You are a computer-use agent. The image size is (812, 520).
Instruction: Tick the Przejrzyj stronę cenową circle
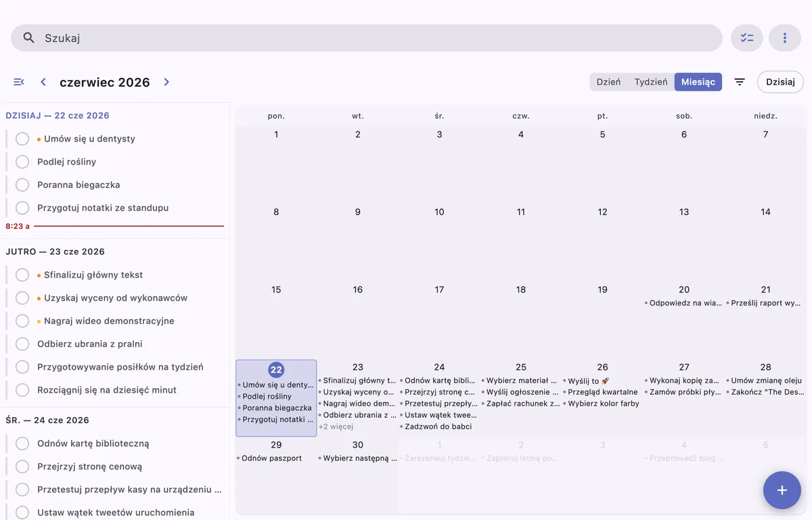(x=22, y=467)
